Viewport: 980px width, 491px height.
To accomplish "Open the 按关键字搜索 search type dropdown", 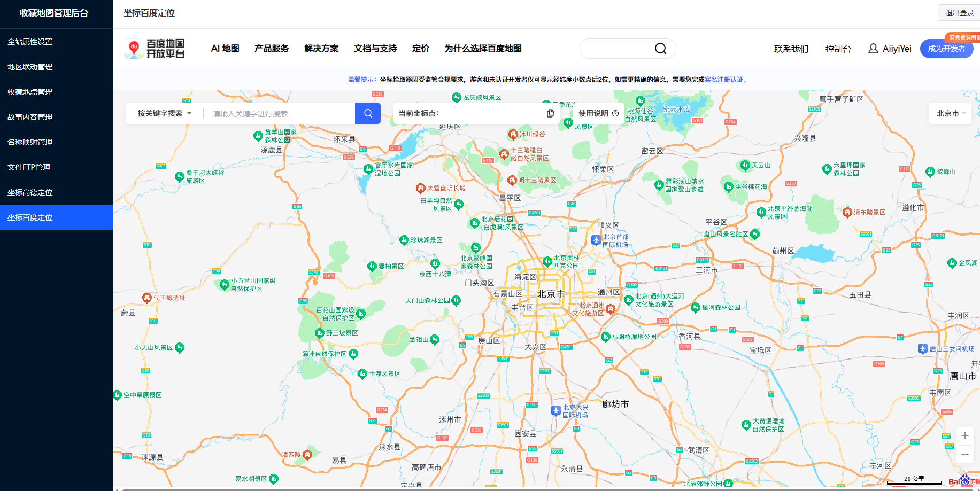I will point(164,113).
